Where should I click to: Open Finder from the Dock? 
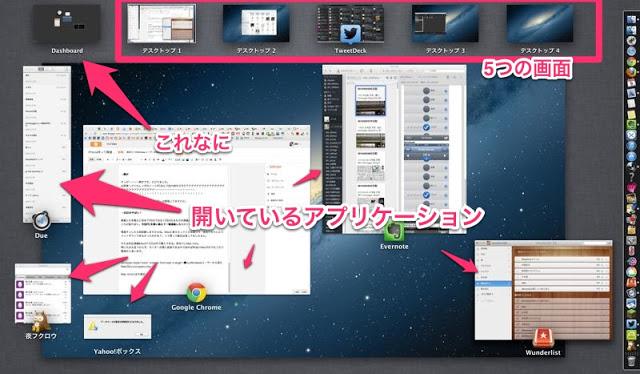click(631, 19)
